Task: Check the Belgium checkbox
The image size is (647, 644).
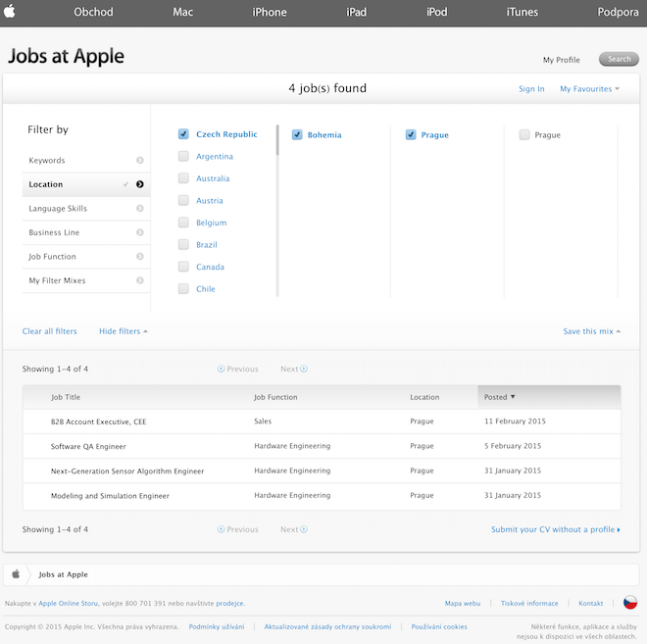Action: click(x=183, y=223)
